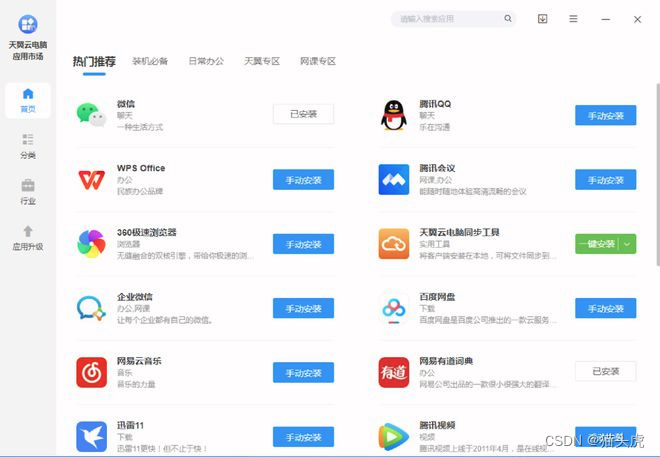Viewport: 660px width, 457px height.
Task: Switch to the 装机必备 tab
Action: pyautogui.click(x=150, y=61)
